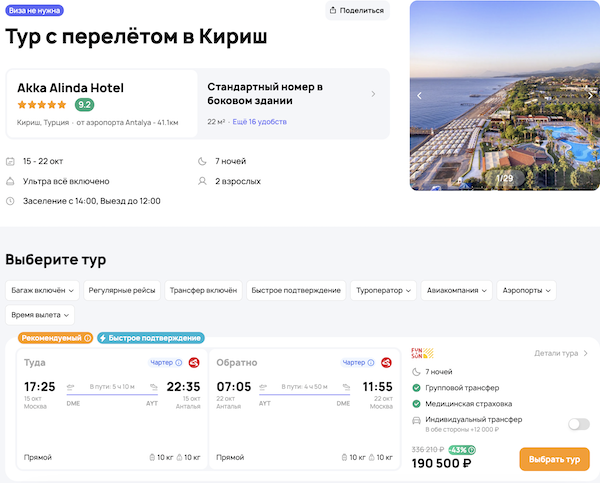Image resolution: width=600 pixels, height=483 pixels.
Task: Click the Поделиться share button
Action: (x=357, y=11)
